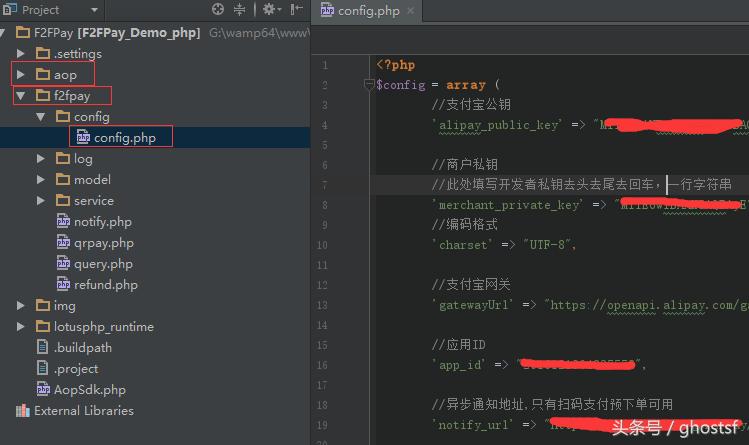Select refund.php in the project tree
This screenshot has width=749, height=445.
point(105,285)
